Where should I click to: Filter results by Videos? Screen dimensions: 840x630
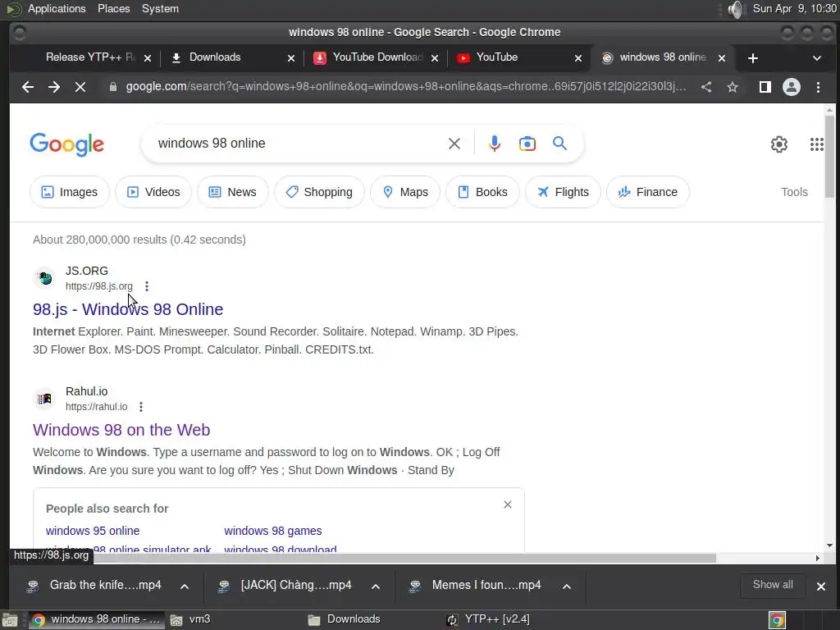point(153,192)
